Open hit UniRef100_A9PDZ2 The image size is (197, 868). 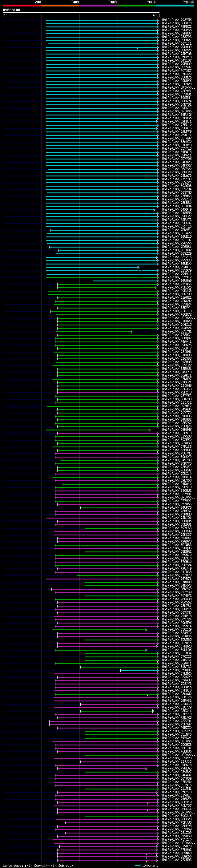(177, 26)
